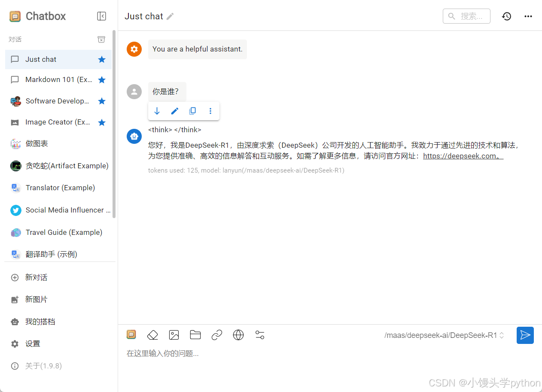Open the https://deepseek.com link
The image size is (542, 392).
pos(463,156)
